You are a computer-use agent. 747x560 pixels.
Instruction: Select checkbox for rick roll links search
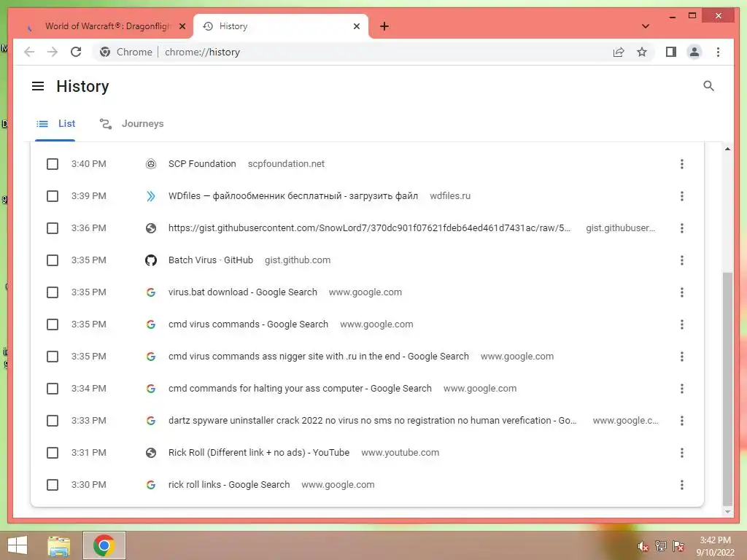pos(53,485)
